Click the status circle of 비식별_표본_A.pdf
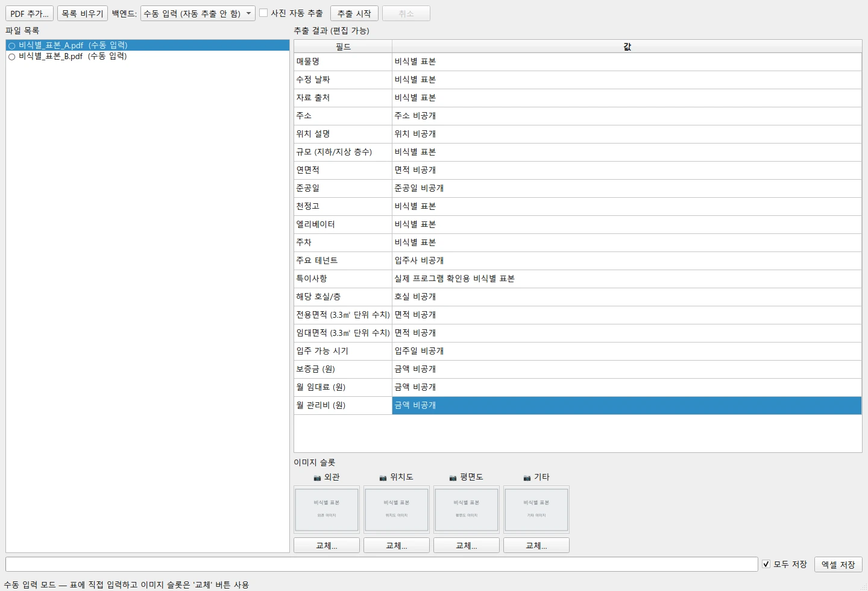The height and width of the screenshot is (591, 868). tap(11, 46)
